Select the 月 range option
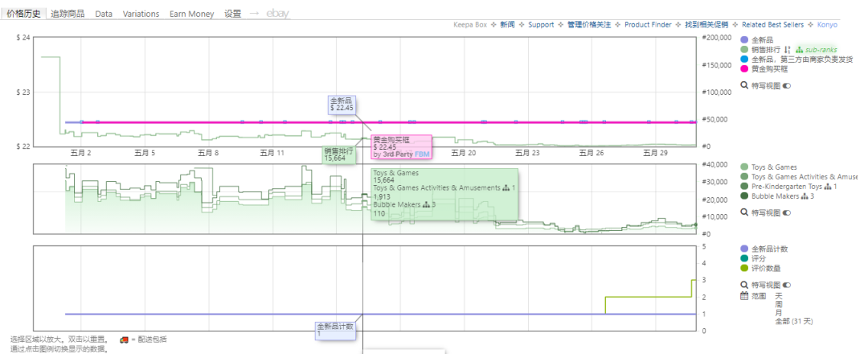868x354 pixels. pyautogui.click(x=778, y=312)
